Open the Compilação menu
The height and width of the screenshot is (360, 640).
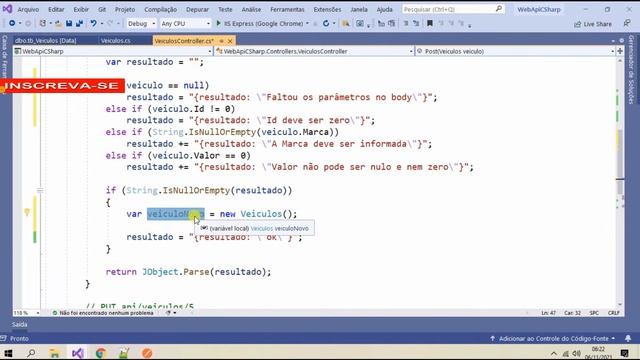pos(160,9)
